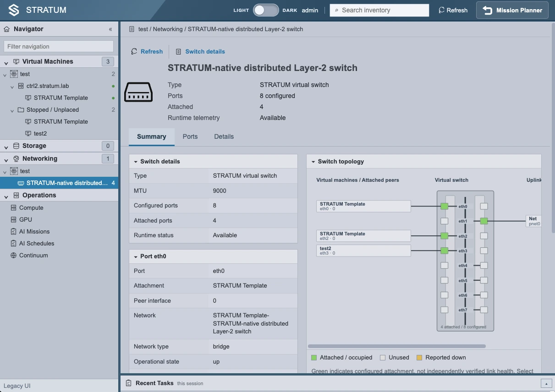Click the Search inventory field
Screen dimensions: 555x392
[x=379, y=10]
